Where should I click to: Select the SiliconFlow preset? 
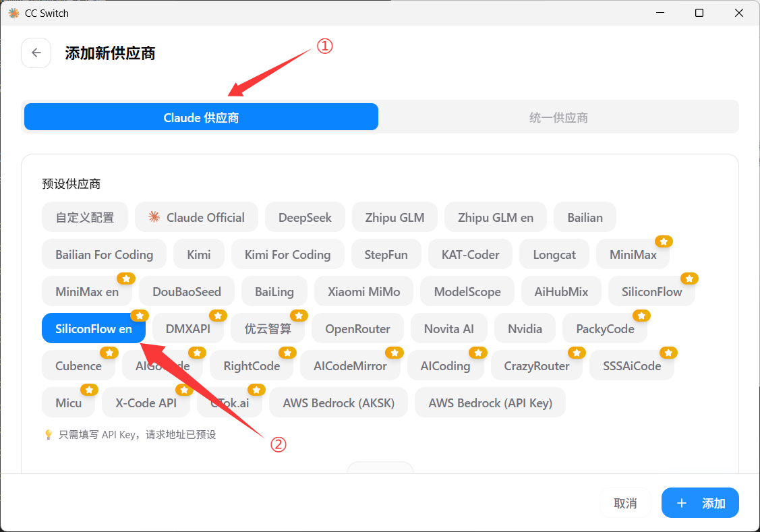pyautogui.click(x=651, y=291)
